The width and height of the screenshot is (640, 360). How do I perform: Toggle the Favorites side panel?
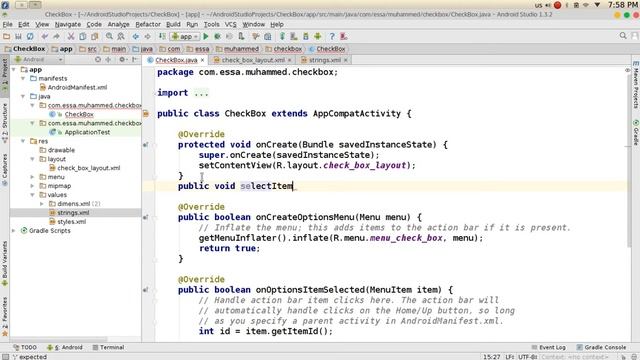pyautogui.click(x=4, y=316)
